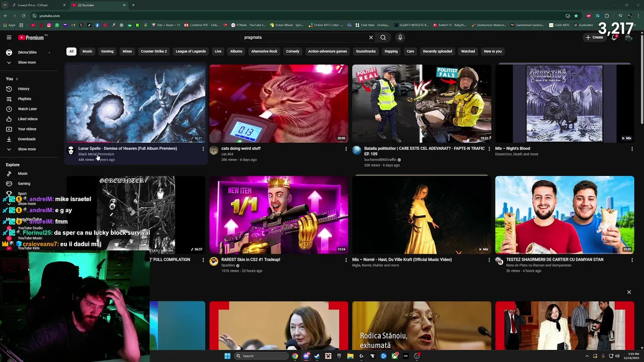
Task: Click the Windows taskbar Search box
Action: click(261, 356)
